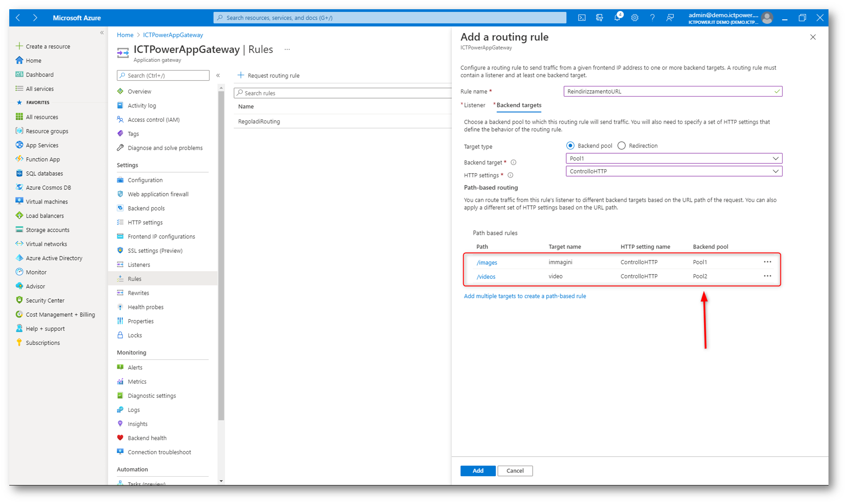This screenshot has width=847, height=504.
Task: Click the Backend health heart icon
Action: 120,437
